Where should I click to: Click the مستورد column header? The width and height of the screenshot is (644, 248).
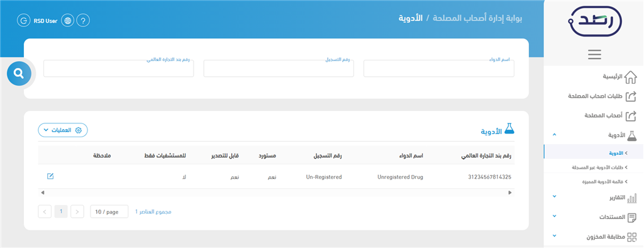267,156
